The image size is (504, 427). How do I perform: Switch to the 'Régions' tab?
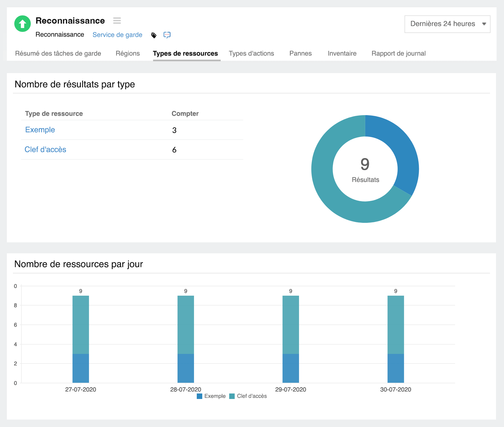[x=128, y=53]
